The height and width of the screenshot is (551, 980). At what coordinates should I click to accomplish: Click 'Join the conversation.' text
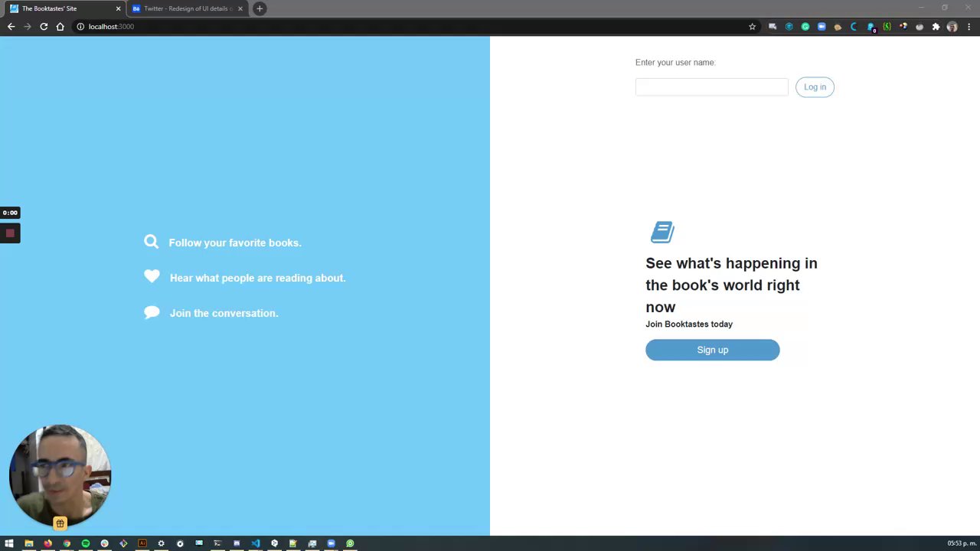224,313
